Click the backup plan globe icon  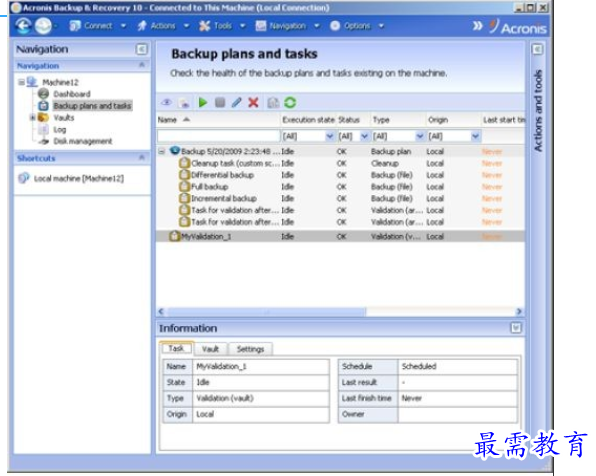coord(175,151)
